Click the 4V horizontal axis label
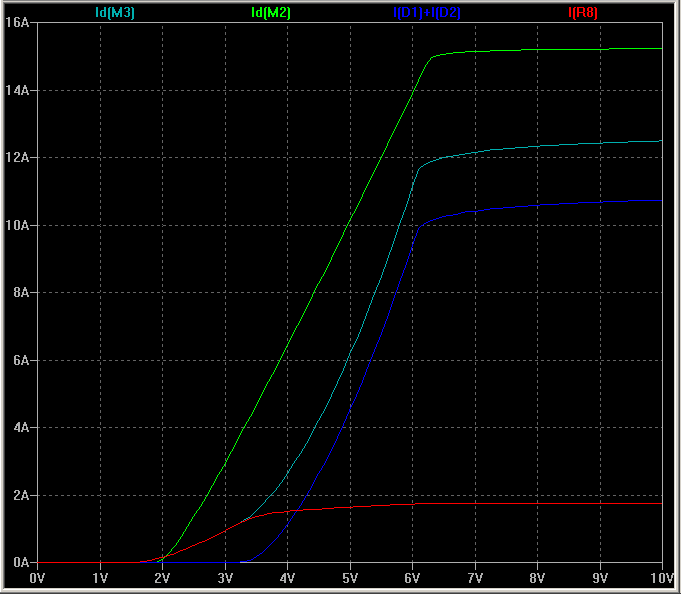The image size is (681, 594). coord(288,578)
